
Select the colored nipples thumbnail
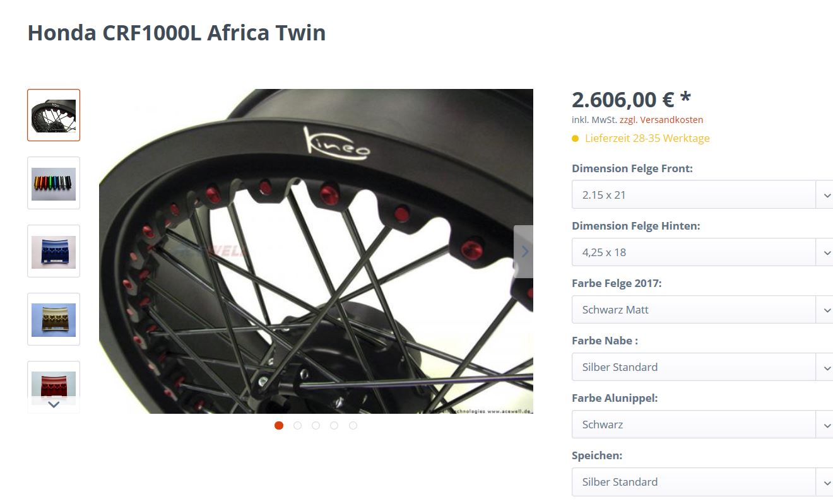[x=54, y=183]
